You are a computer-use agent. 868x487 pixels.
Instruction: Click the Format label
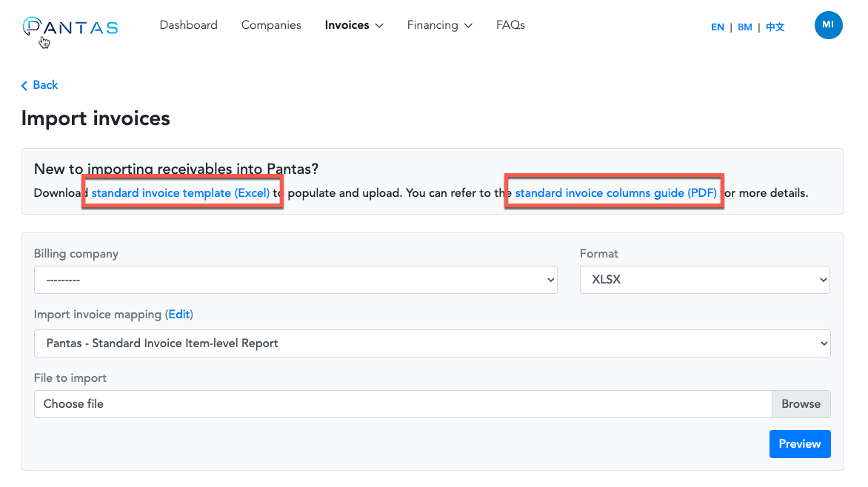click(599, 253)
